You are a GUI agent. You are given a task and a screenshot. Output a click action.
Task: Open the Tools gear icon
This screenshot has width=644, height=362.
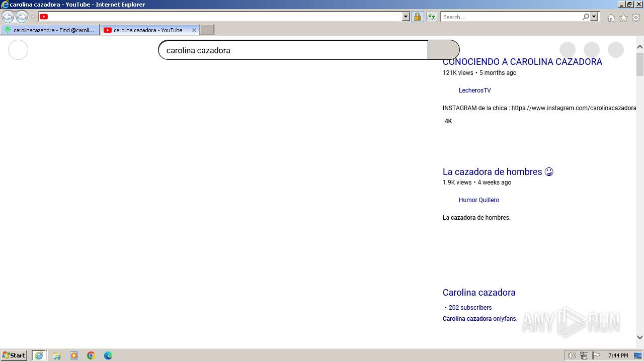636,18
